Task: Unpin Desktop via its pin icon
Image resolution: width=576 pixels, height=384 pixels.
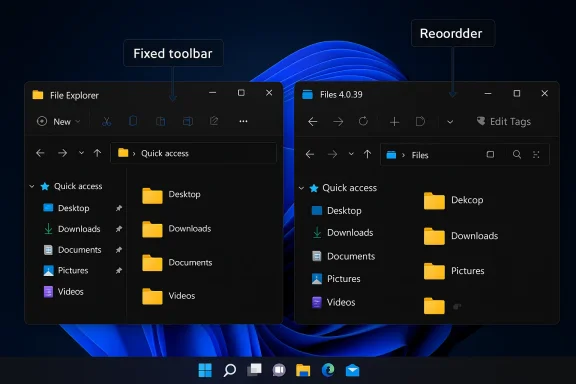Action: (x=118, y=208)
